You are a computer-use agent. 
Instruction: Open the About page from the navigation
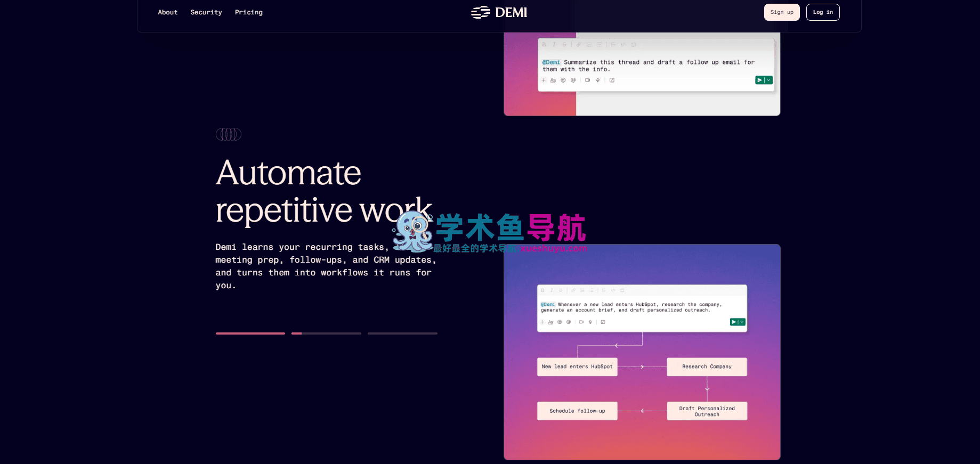[x=168, y=12]
